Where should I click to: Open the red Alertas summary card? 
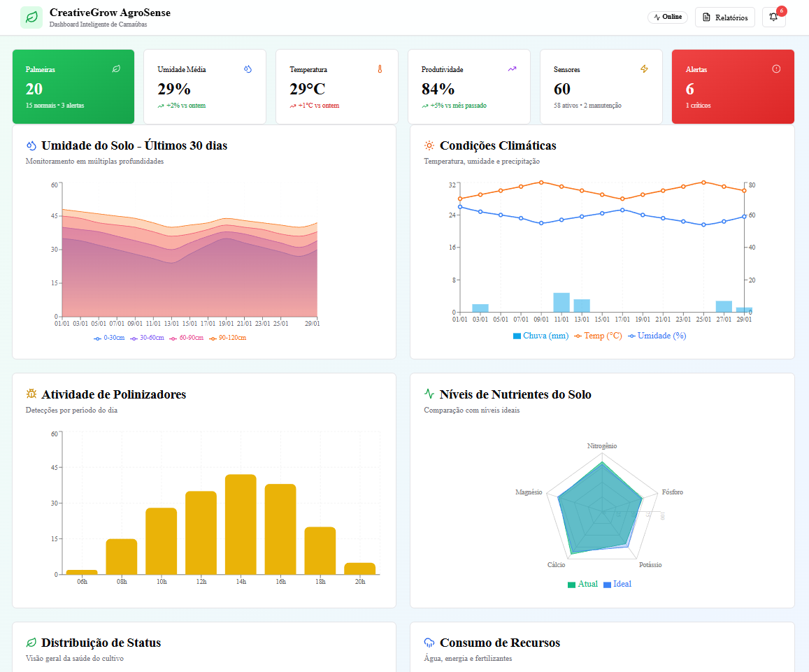click(x=733, y=87)
